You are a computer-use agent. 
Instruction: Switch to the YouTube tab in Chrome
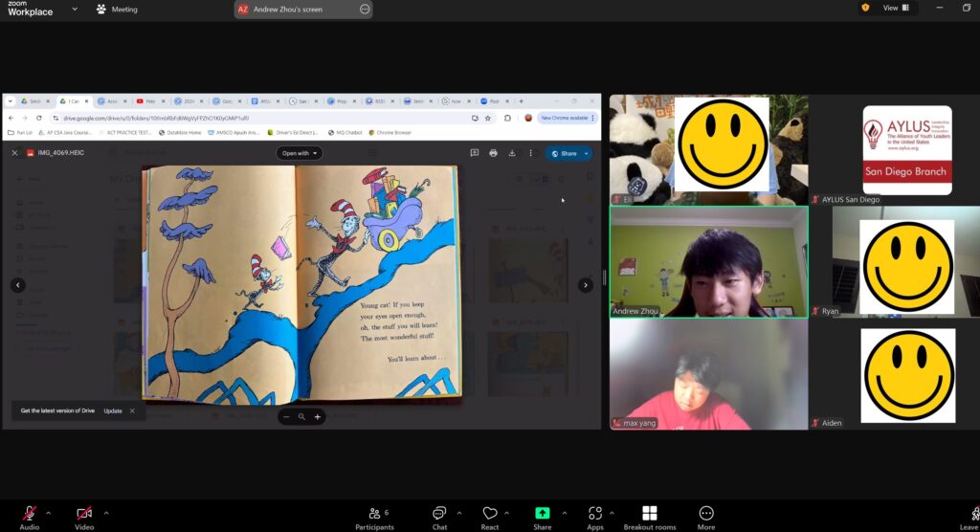[x=150, y=100]
